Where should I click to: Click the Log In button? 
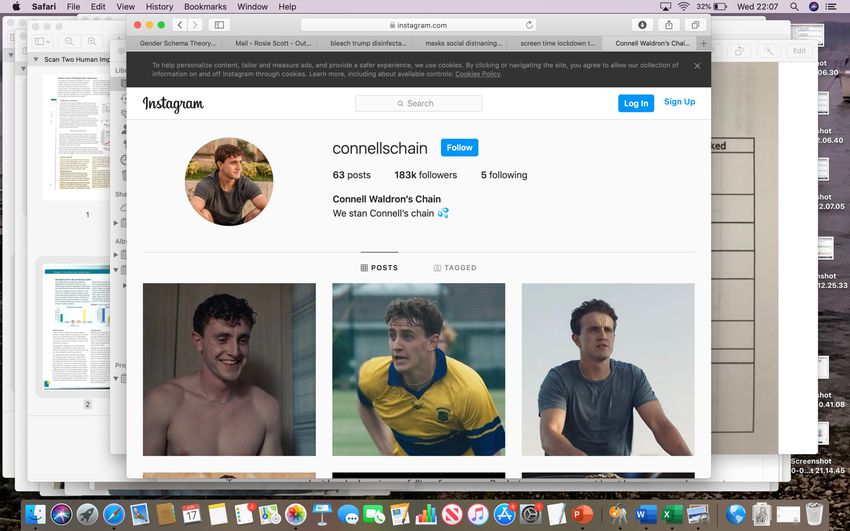(x=636, y=103)
